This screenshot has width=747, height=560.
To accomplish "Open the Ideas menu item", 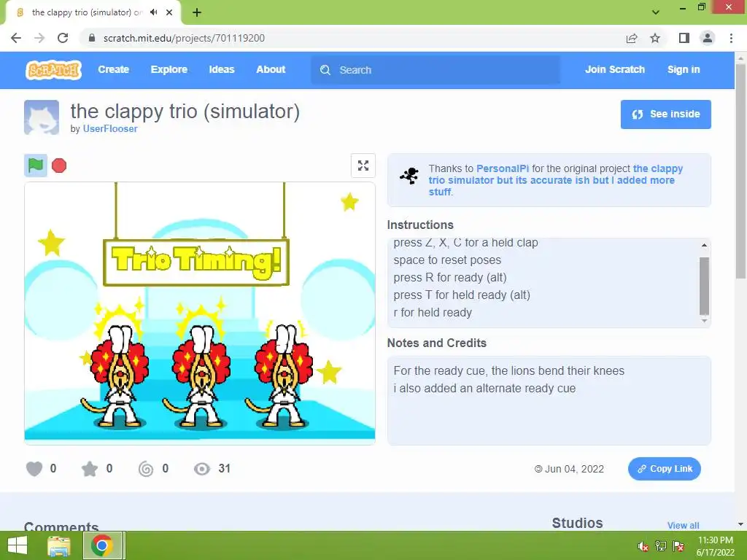I will 222,69.
